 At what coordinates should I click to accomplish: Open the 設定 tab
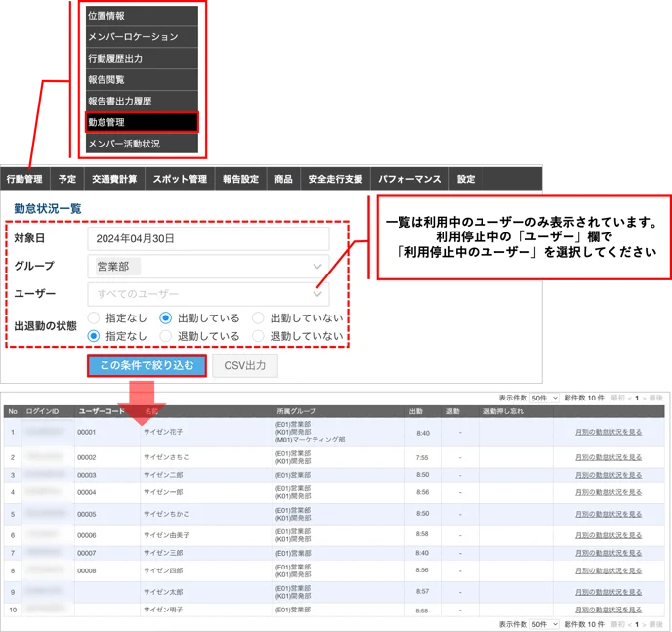[x=466, y=179]
